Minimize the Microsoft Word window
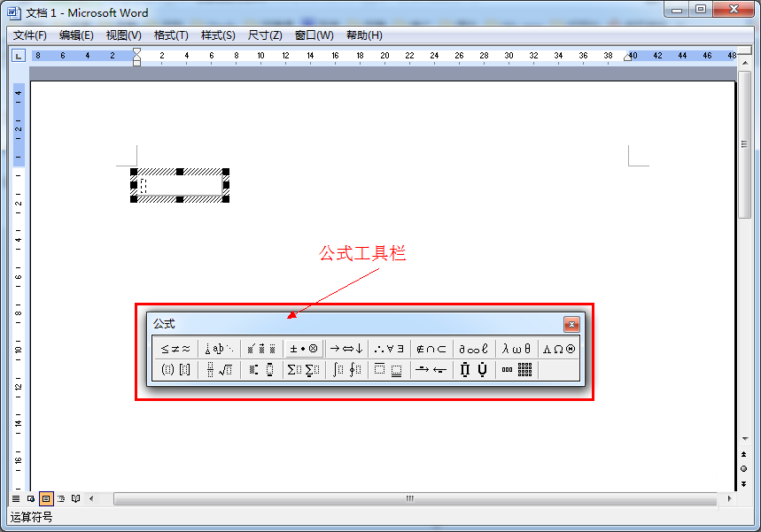Viewport: 761px width, 532px height. click(677, 10)
